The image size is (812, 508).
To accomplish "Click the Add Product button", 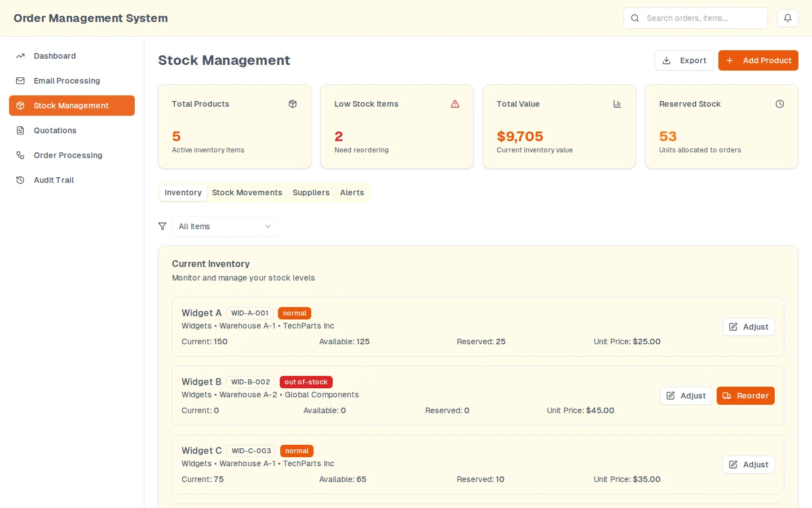I will [758, 60].
